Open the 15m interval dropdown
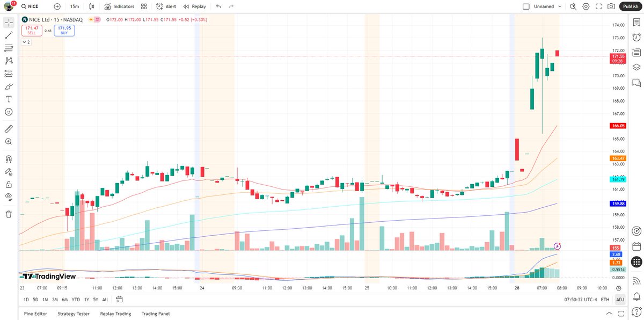644x320 pixels. [x=75, y=6]
